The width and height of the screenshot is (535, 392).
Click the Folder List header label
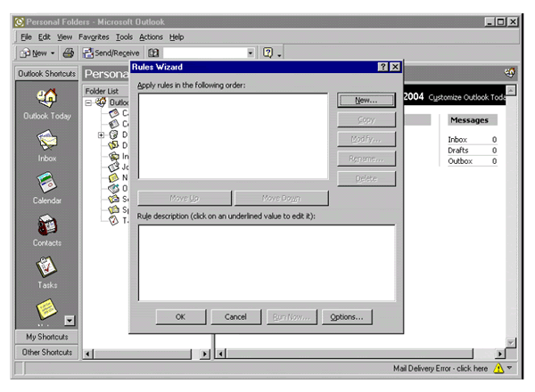tap(102, 91)
